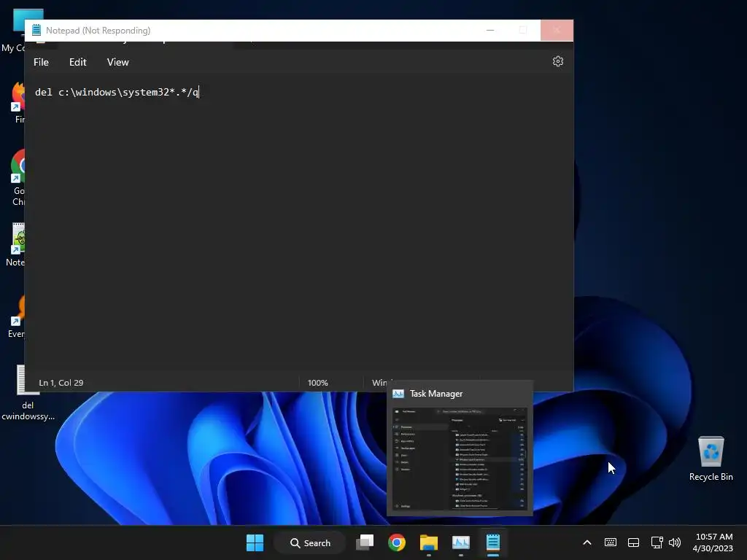Open the Edit menu in Notepad
This screenshot has height=560, width=747.
[x=77, y=63]
